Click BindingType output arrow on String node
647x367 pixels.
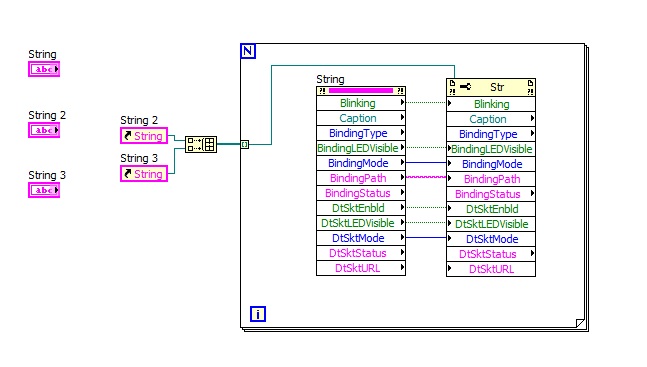pos(402,133)
